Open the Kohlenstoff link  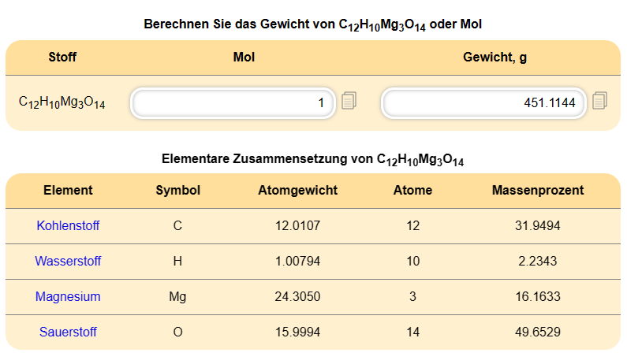[68, 226]
